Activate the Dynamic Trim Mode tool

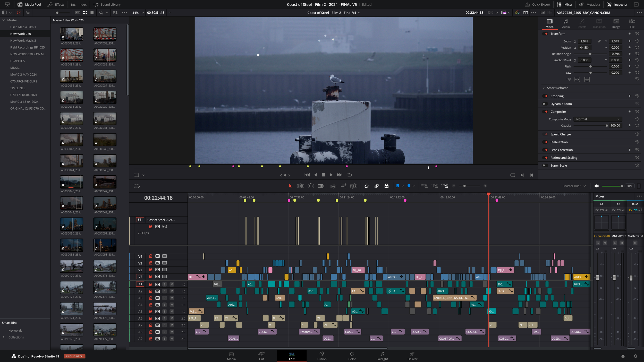click(311, 186)
